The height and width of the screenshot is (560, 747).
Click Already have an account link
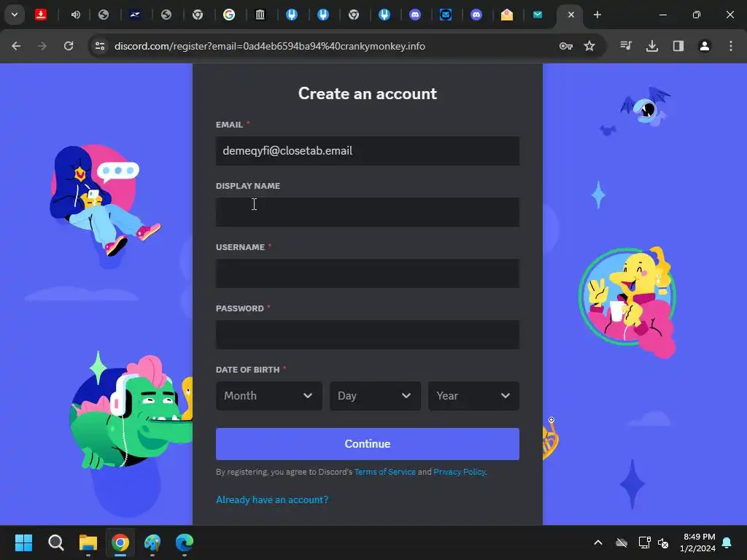point(272,499)
